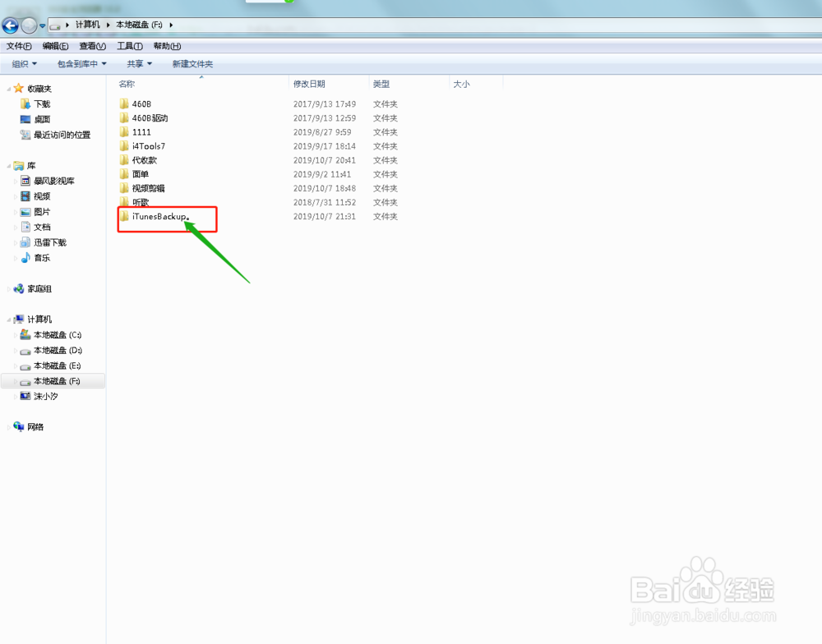Select the i4Tools7 folder icon
The height and width of the screenshot is (644, 822).
pos(124,146)
